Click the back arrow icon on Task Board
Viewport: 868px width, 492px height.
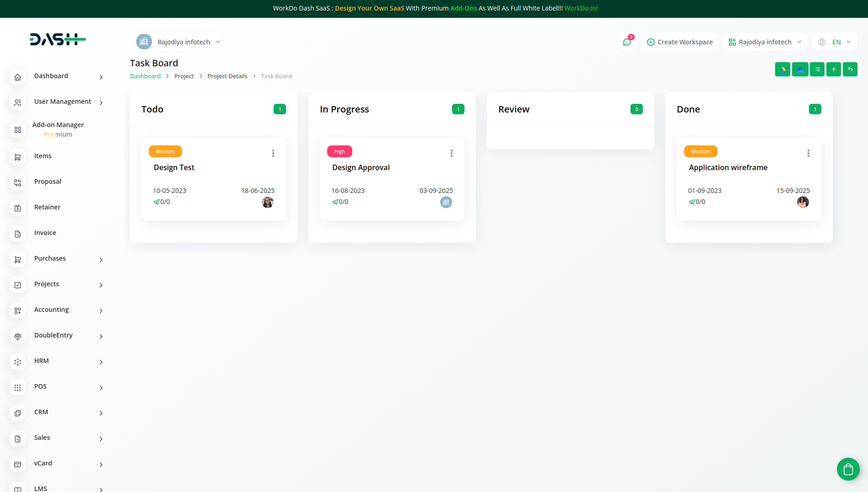coord(850,69)
